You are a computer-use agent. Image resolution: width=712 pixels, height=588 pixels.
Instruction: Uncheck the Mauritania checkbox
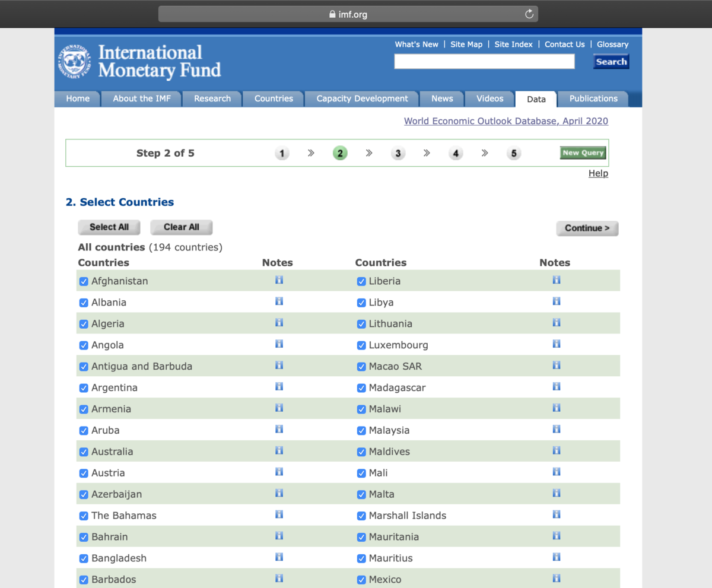pos(361,537)
